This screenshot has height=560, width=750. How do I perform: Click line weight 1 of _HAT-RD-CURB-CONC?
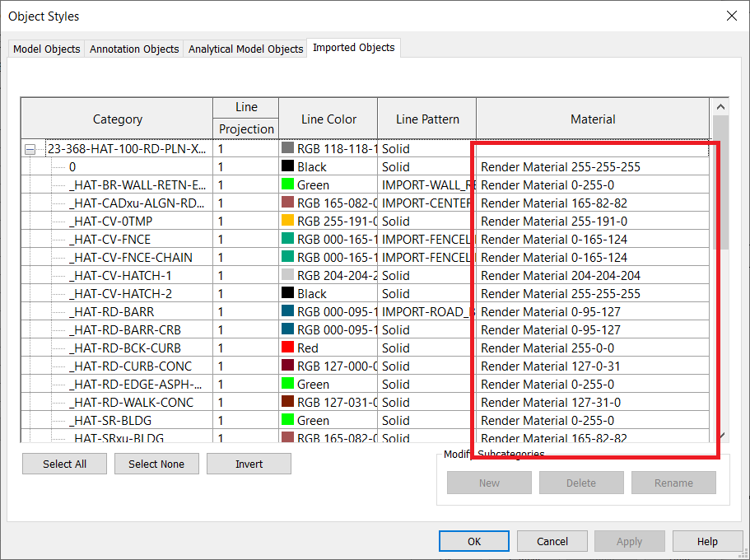click(x=246, y=366)
